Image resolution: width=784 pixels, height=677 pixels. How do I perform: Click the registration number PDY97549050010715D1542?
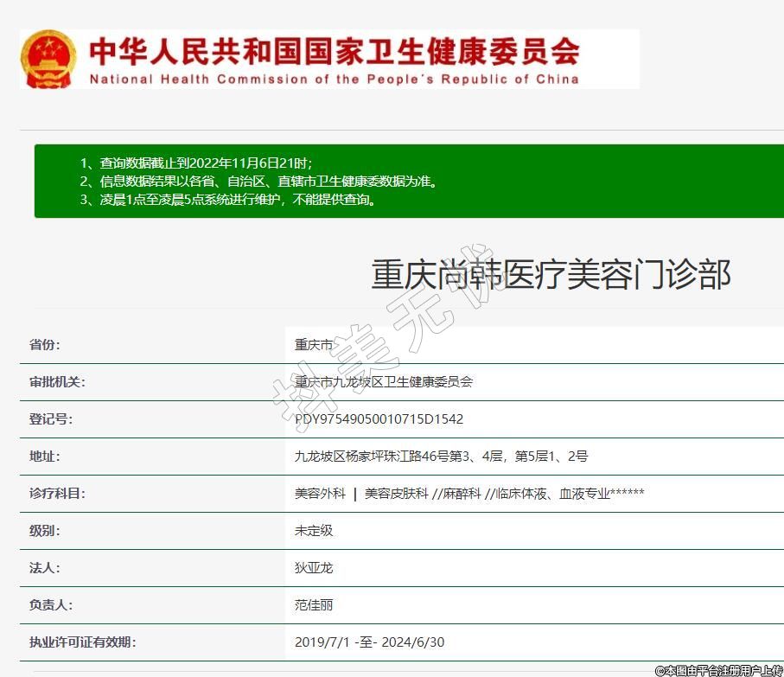(379, 419)
